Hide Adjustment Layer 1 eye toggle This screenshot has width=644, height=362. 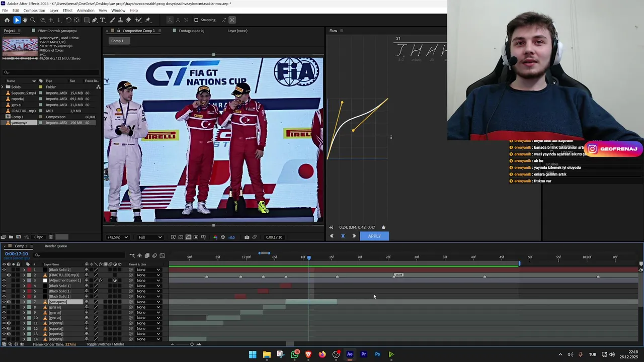(x=4, y=281)
